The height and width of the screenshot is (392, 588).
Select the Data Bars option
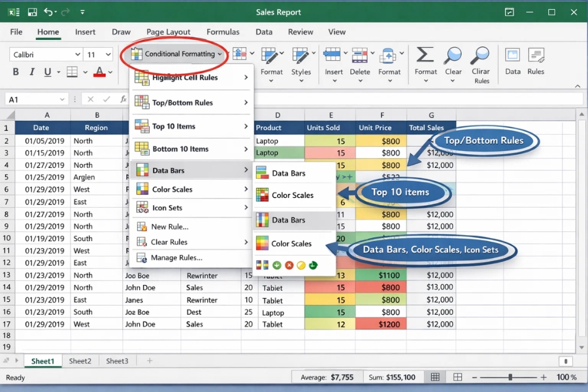[x=169, y=171]
